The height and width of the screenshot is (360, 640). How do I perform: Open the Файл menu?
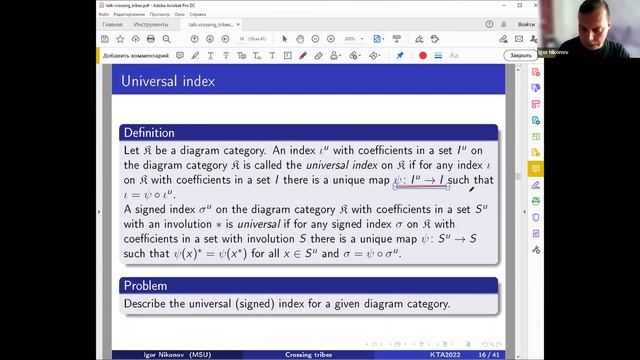click(104, 14)
